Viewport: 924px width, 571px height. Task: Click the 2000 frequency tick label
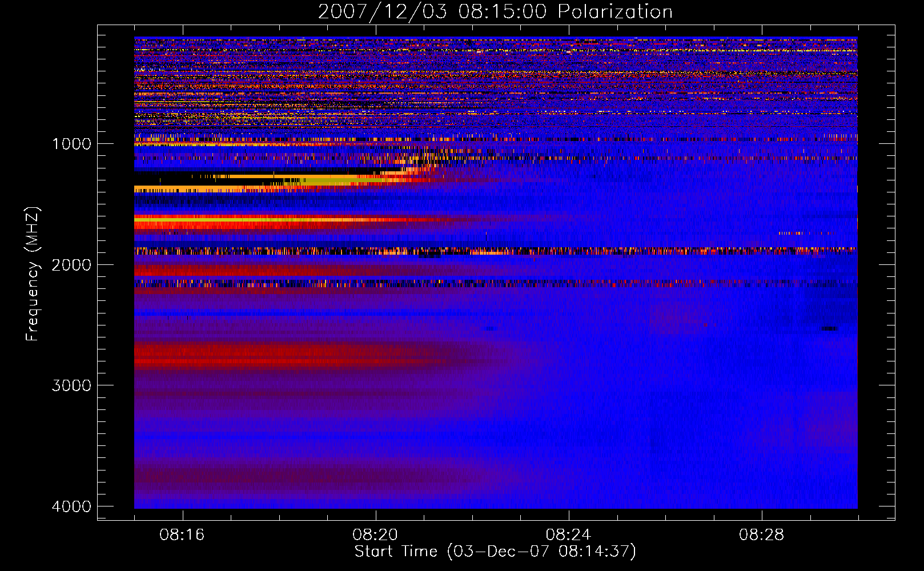click(x=71, y=264)
